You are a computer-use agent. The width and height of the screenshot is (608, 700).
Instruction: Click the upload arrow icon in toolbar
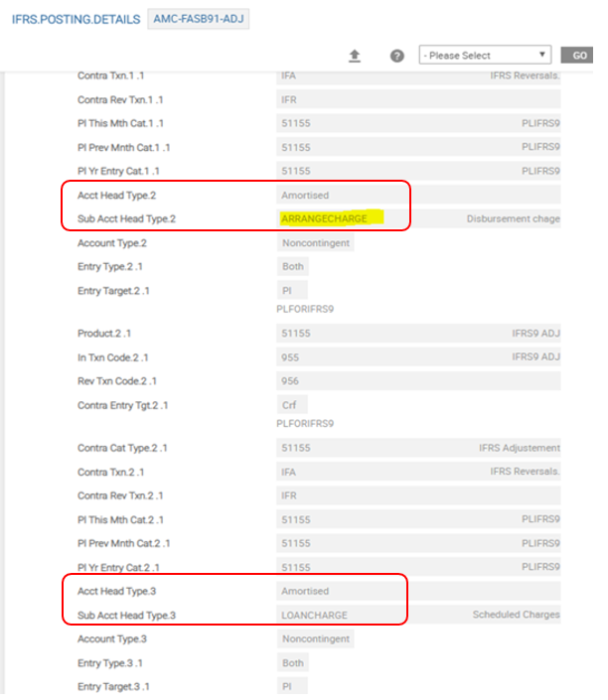coord(355,56)
